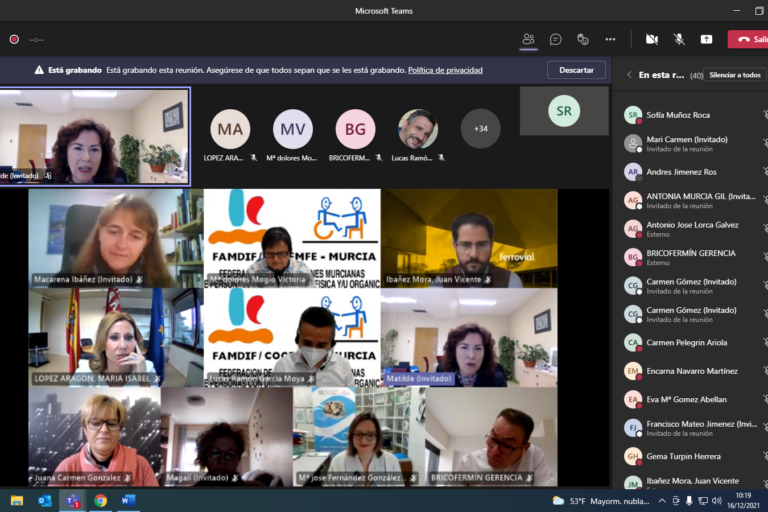
Task: Open the meeting chat icon
Action: click(x=555, y=39)
